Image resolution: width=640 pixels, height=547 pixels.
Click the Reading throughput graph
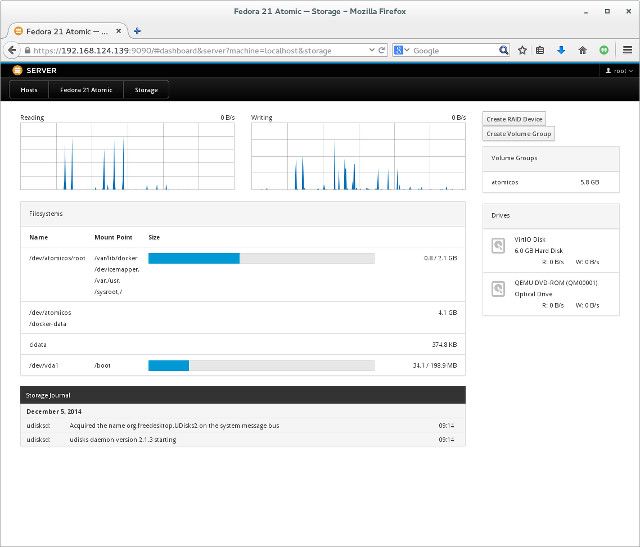point(127,156)
